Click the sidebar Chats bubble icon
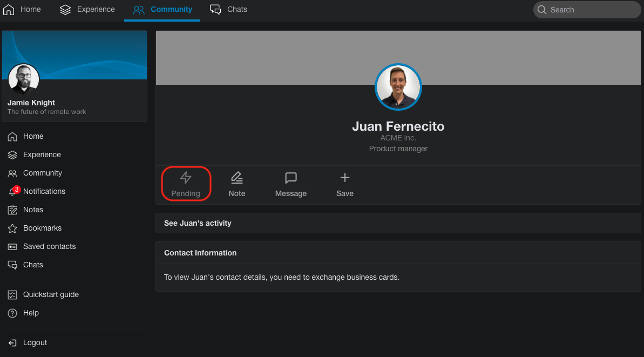 (x=12, y=265)
